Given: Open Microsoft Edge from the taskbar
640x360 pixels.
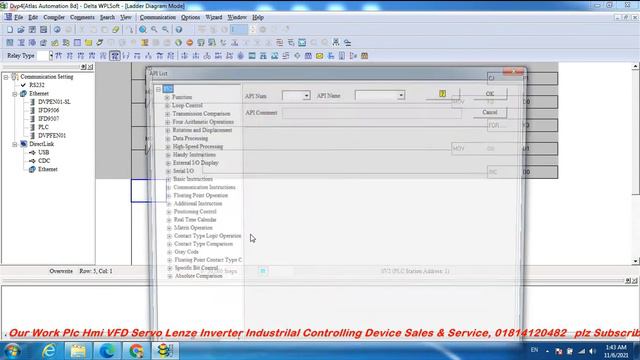Looking at the screenshot, I should 107,351.
